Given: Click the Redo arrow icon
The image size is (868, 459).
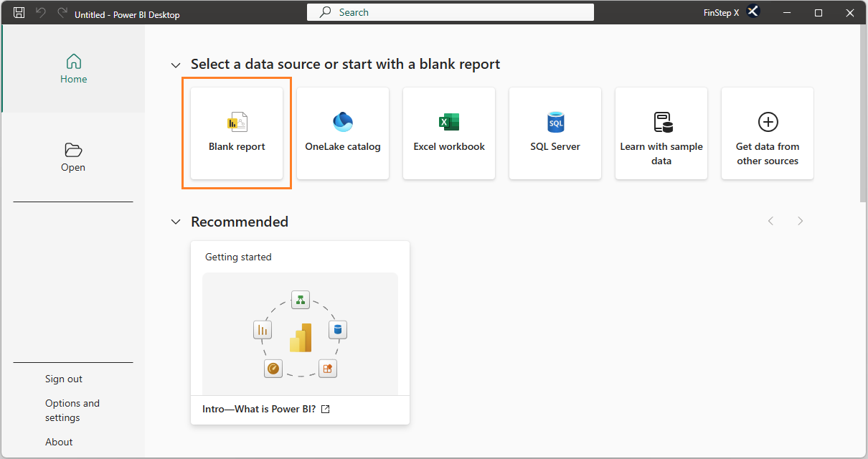Looking at the screenshot, I should [x=62, y=13].
